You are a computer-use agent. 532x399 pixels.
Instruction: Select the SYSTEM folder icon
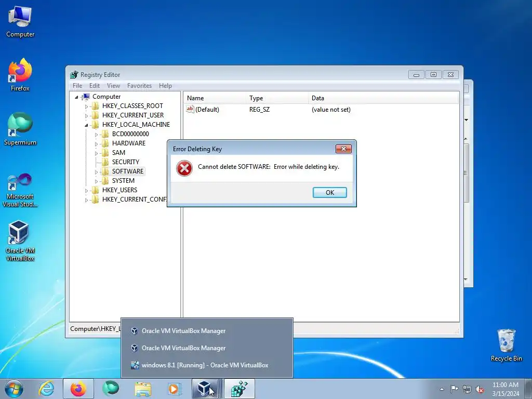105,180
